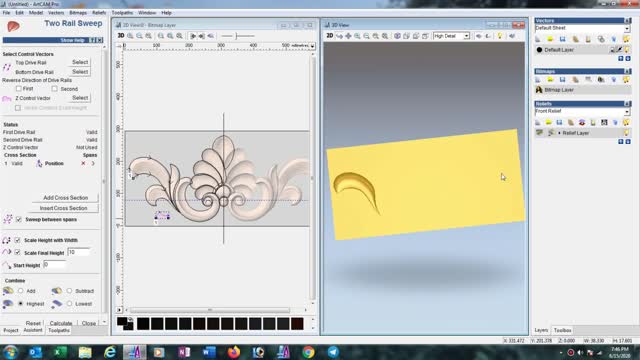
Task: Select the Lowest combine radio button
Action: (x=69, y=304)
